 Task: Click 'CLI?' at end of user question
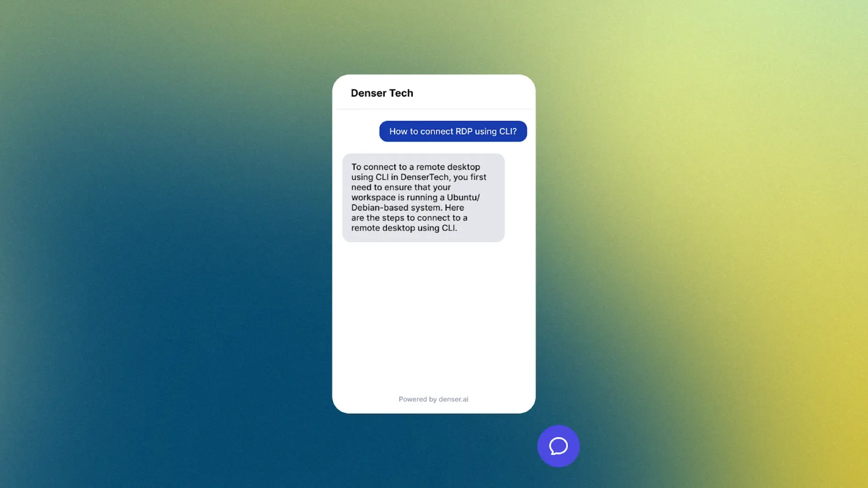coord(508,131)
